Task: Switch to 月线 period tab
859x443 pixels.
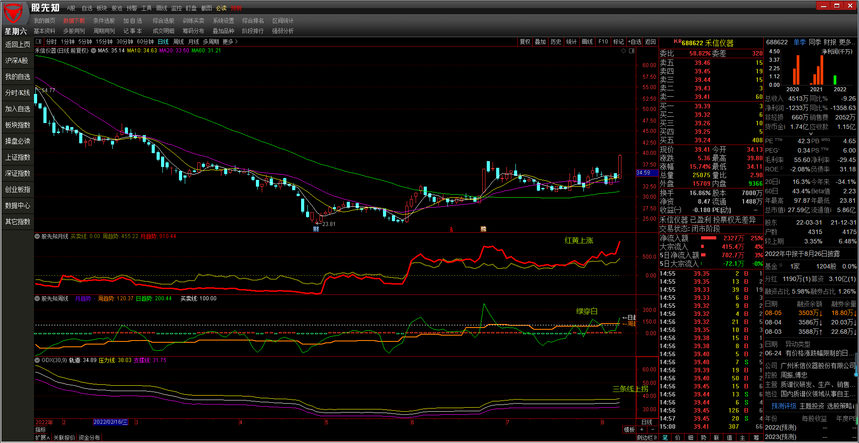Action: click(193, 42)
